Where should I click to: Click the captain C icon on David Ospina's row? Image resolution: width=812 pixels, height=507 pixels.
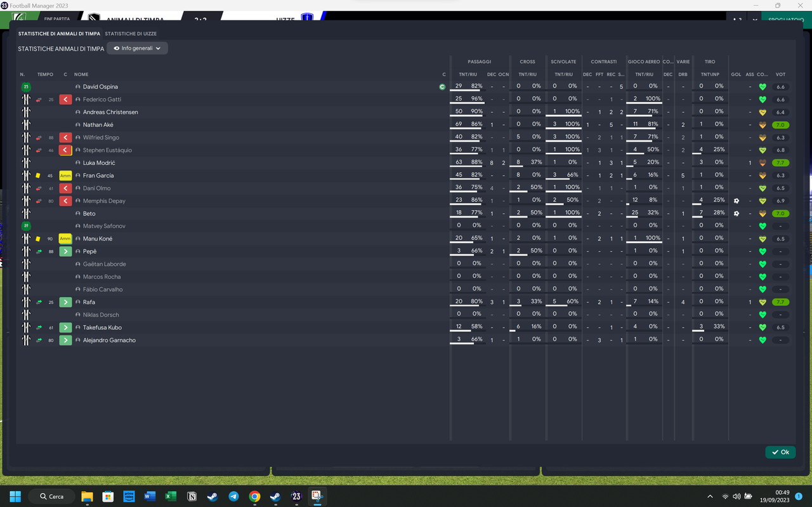(x=443, y=87)
